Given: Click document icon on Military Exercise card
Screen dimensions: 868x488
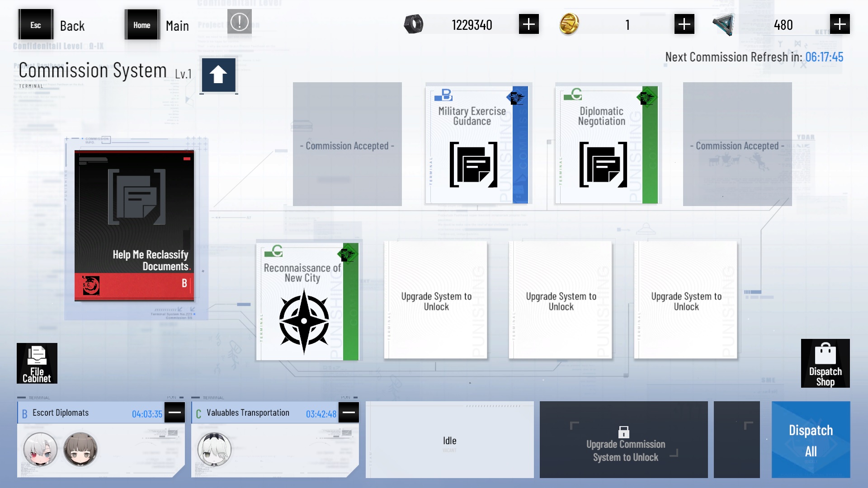Looking at the screenshot, I should point(473,164).
